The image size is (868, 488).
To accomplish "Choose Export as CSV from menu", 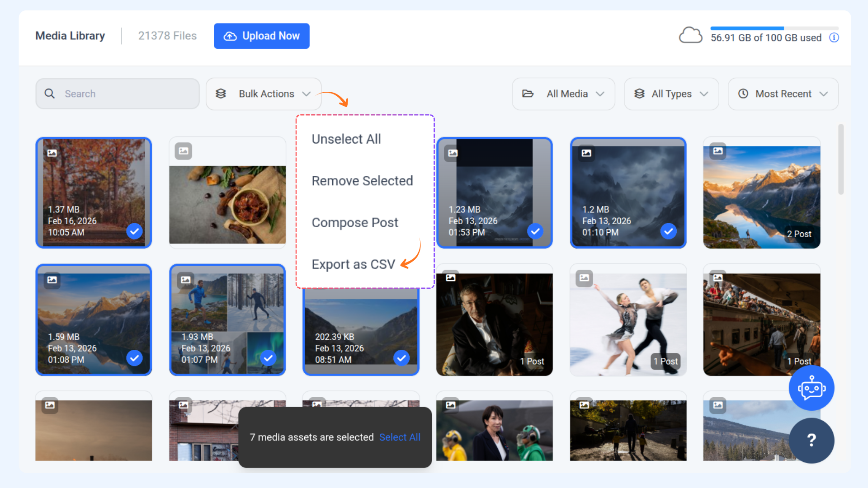I will tap(353, 264).
